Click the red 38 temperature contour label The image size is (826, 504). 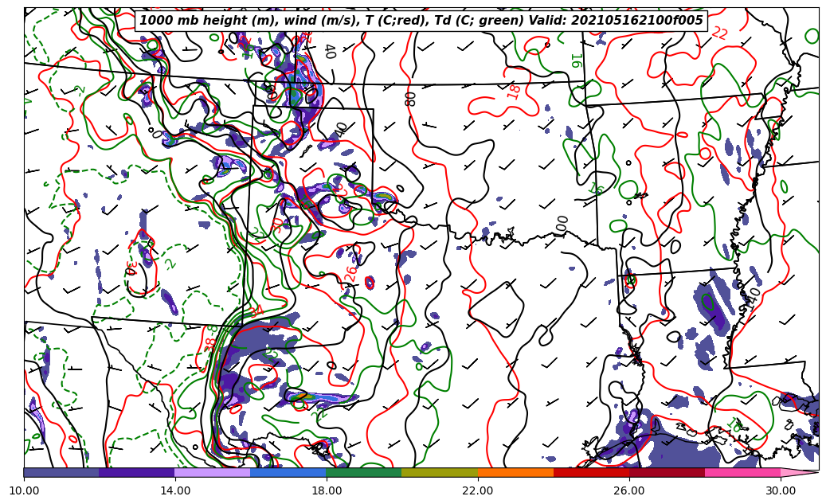click(x=210, y=343)
